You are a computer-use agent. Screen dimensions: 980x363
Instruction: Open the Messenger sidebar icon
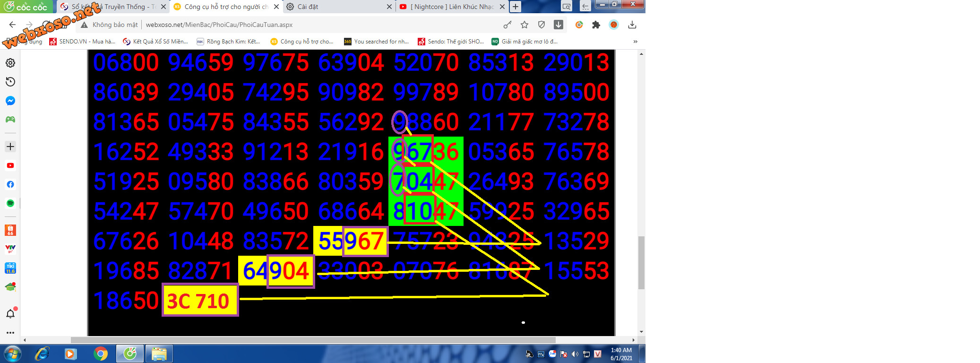tap(10, 101)
